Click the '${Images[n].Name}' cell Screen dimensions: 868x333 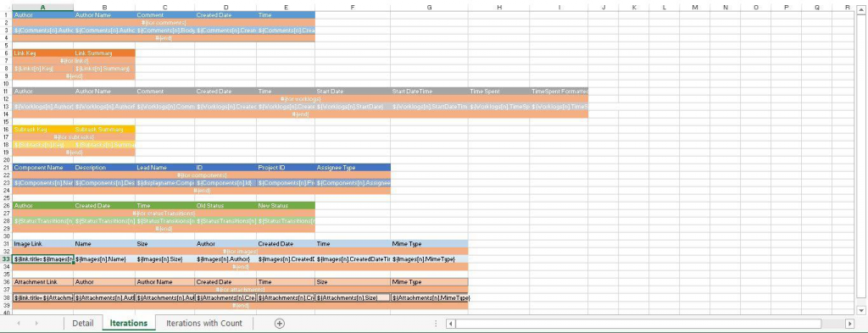click(104, 259)
